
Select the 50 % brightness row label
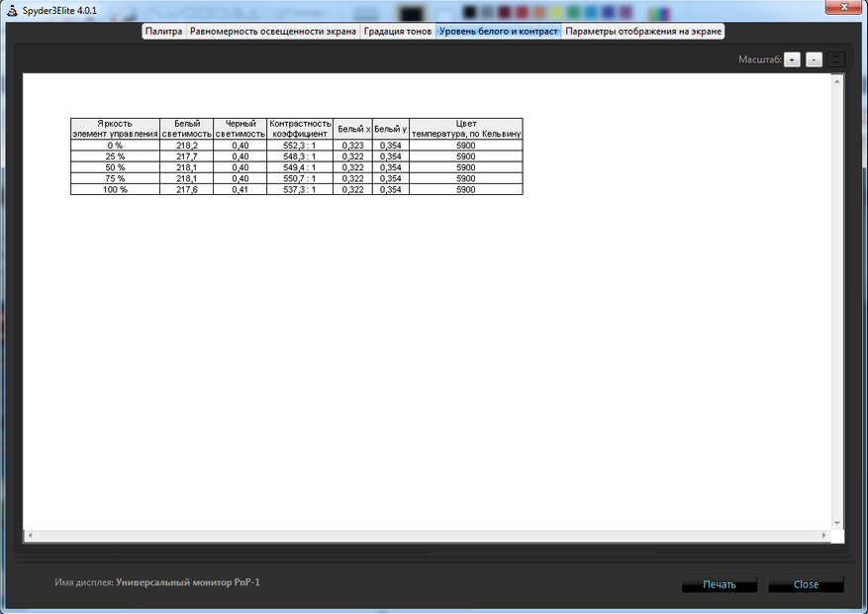[115, 167]
